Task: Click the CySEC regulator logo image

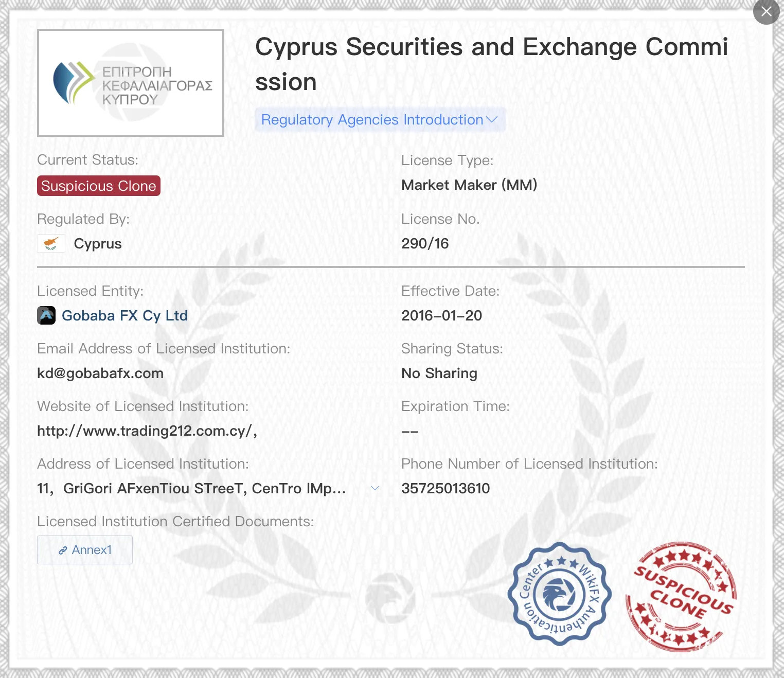Action: coord(131,83)
